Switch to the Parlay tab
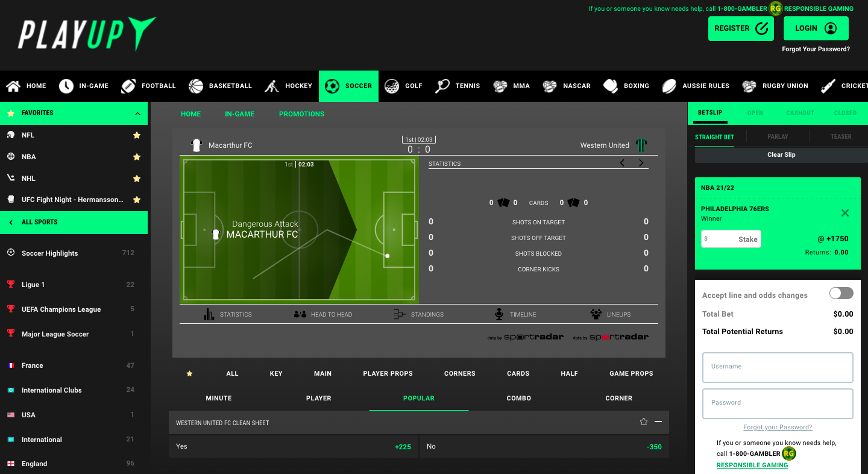 point(778,137)
